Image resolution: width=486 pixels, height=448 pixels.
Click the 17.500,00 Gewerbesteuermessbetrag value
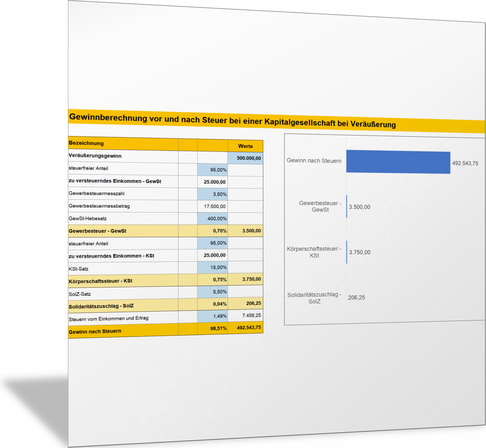click(x=212, y=206)
